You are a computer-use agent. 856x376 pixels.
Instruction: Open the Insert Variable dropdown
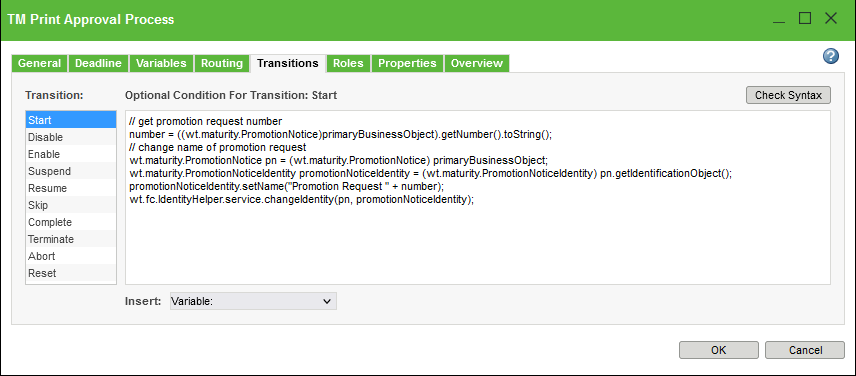click(x=253, y=301)
